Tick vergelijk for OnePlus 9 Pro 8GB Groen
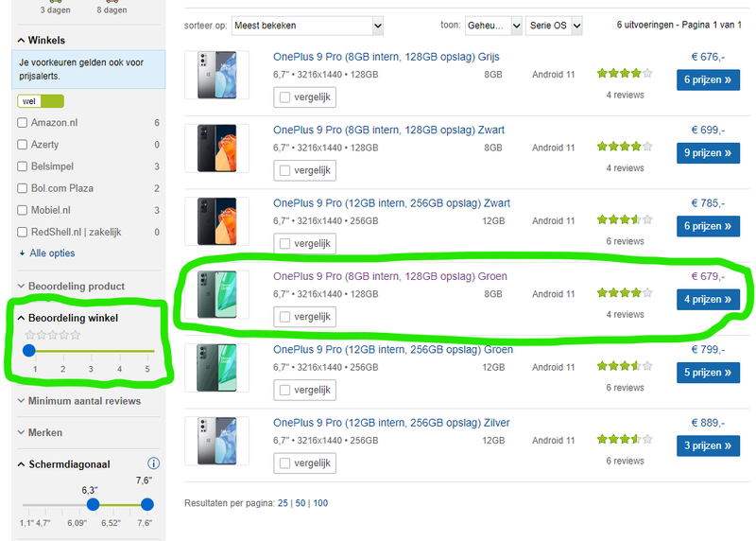Screen dimensions: 756x541 [285, 317]
